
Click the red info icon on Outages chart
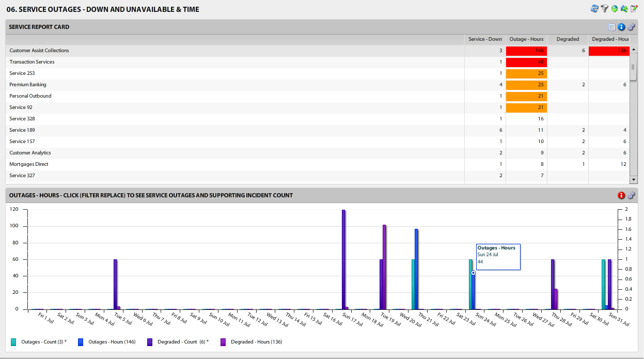[x=620, y=195]
